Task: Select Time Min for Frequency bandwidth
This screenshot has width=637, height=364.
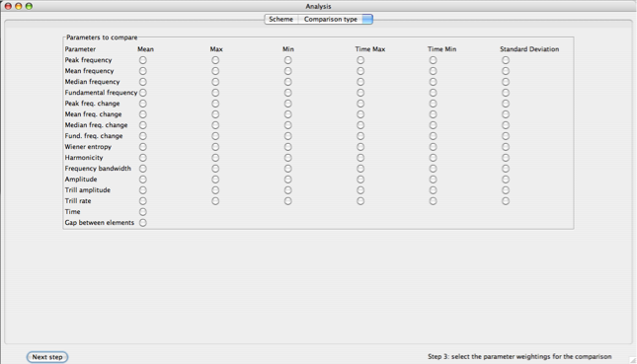Action: 434,169
